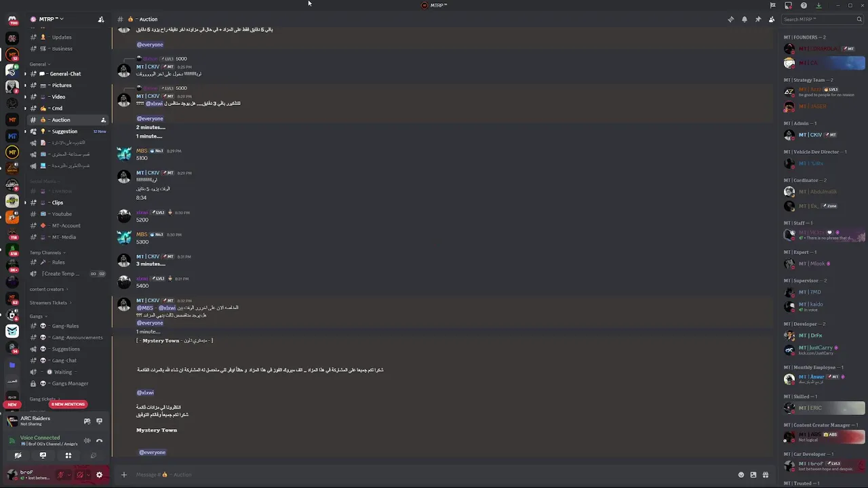The image size is (868, 488).
Task: Toggle the member list visibility
Action: tap(772, 20)
